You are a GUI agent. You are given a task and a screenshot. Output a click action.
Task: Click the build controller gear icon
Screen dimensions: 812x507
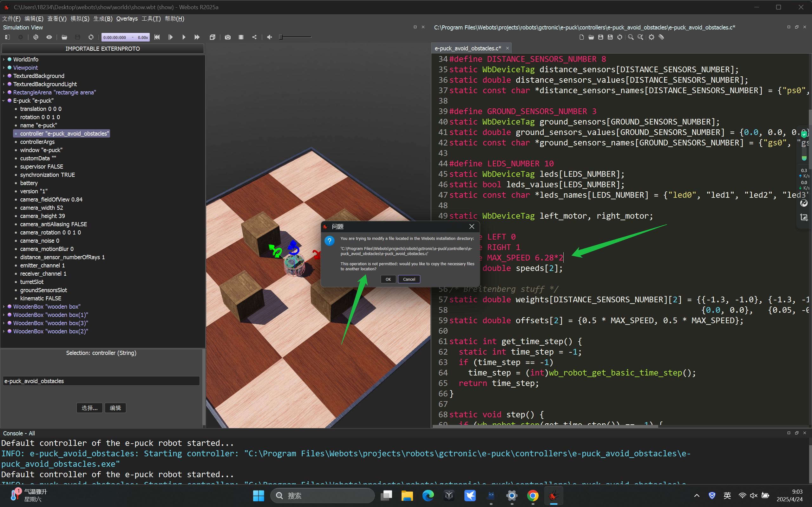click(651, 37)
